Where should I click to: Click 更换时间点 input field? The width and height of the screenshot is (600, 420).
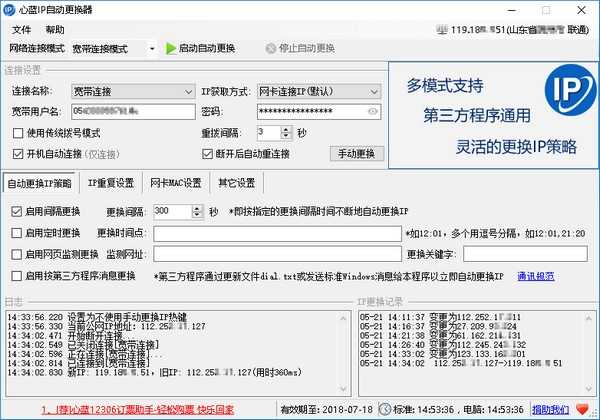click(x=277, y=234)
